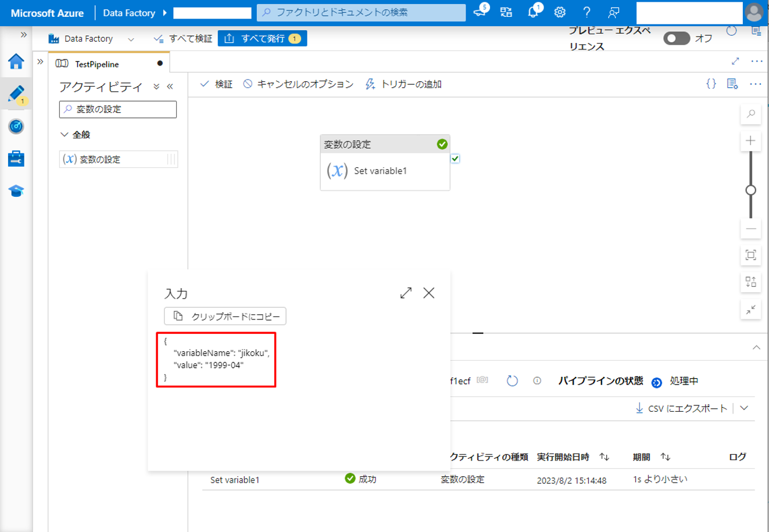Click the canvas zoom slider handle
Image resolution: width=769 pixels, height=532 pixels.
click(750, 190)
